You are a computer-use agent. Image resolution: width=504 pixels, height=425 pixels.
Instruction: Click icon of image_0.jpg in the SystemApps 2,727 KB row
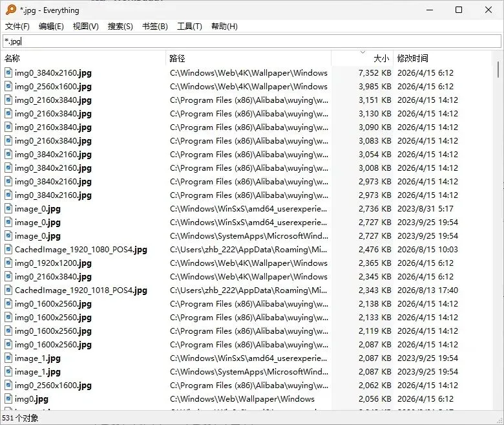[8, 236]
